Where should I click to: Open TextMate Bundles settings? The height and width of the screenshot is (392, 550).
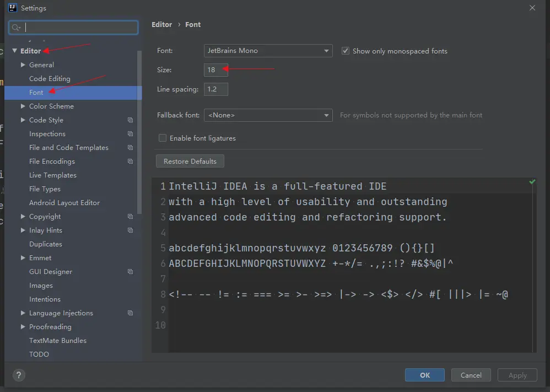[57, 340]
